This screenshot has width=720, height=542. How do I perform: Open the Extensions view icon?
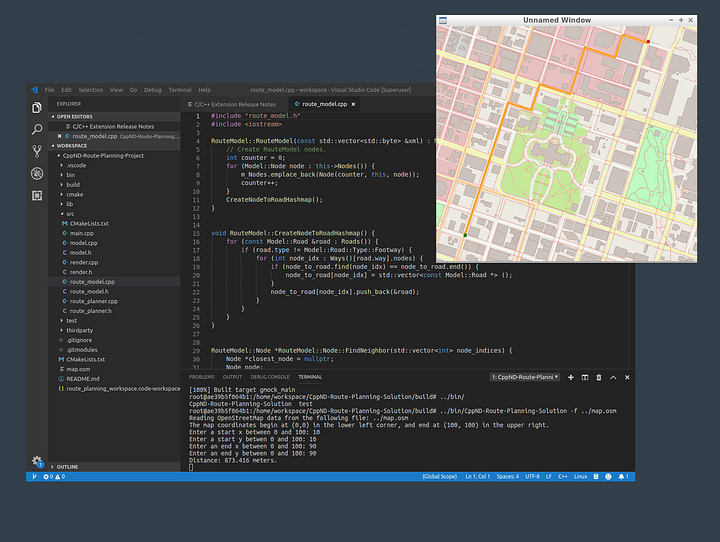click(37, 195)
